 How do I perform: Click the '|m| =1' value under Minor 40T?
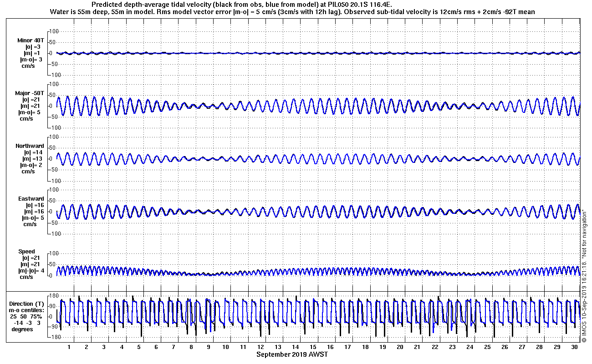[32, 53]
